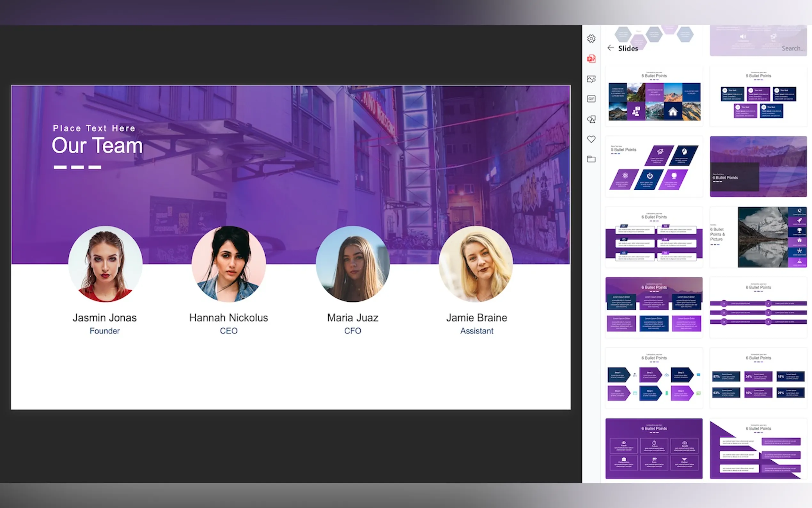The height and width of the screenshot is (508, 812).
Task: Go back using the Slides arrow
Action: click(x=610, y=48)
